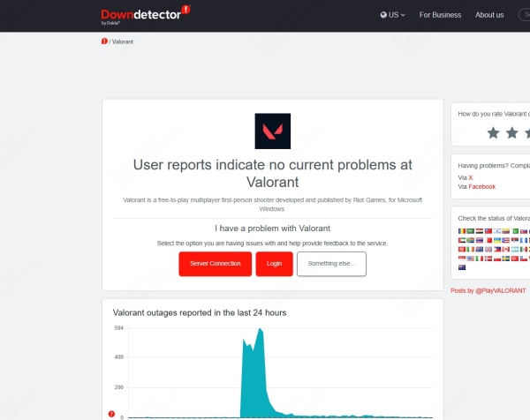Viewport: 530px width, 420px height.
Task: Open Posts by @PlayVALORANT link
Action: click(488, 290)
